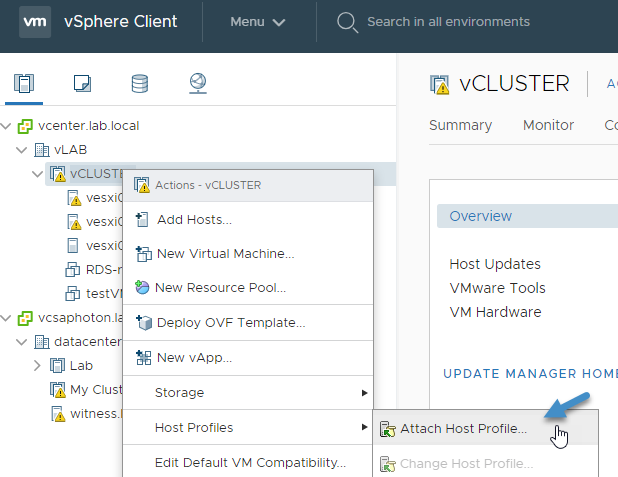Click the New vApp icon
Viewport: 618px width, 477px height.
143,358
